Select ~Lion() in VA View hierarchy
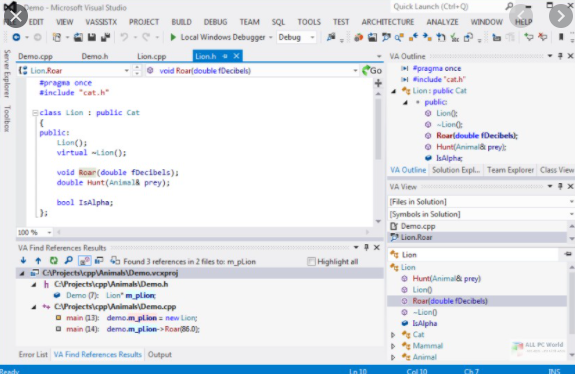Screen dimensions: 575x374 pos(425,312)
